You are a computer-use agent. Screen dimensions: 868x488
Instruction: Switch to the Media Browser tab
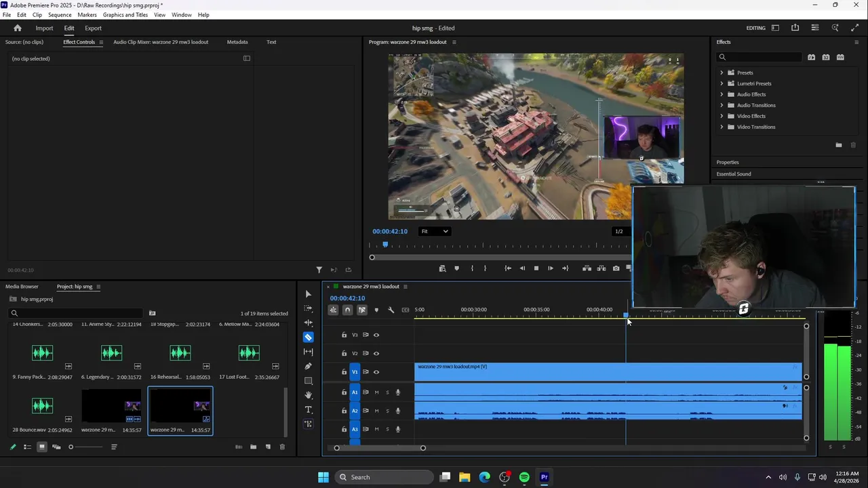(22, 287)
